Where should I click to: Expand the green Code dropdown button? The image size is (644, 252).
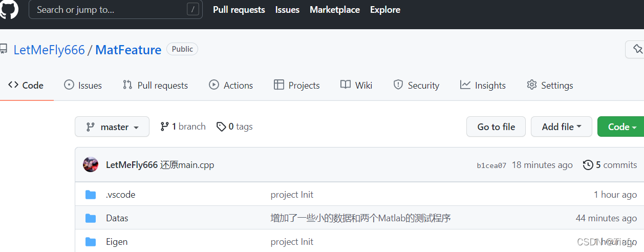(x=621, y=127)
